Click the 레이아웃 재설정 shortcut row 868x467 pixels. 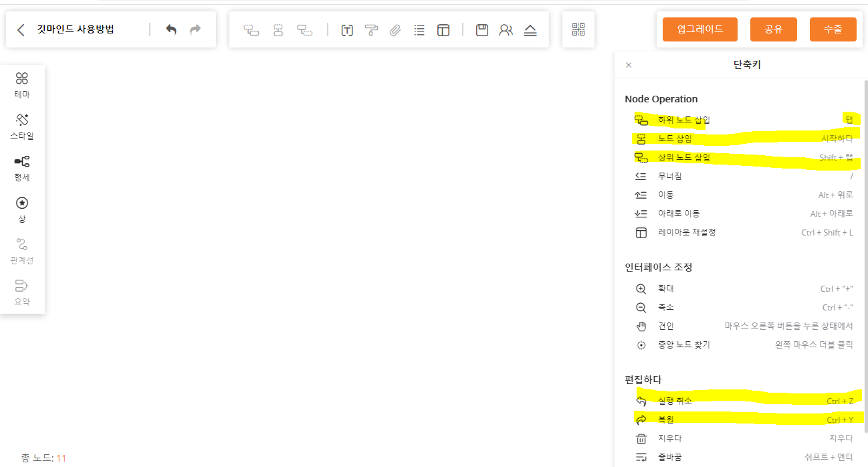tap(744, 233)
